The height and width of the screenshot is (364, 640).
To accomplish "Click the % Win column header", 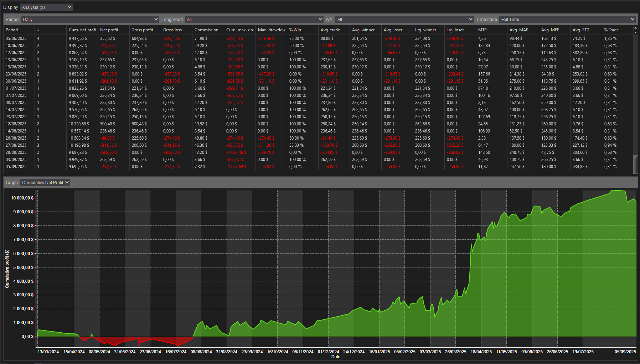I will coord(302,30).
